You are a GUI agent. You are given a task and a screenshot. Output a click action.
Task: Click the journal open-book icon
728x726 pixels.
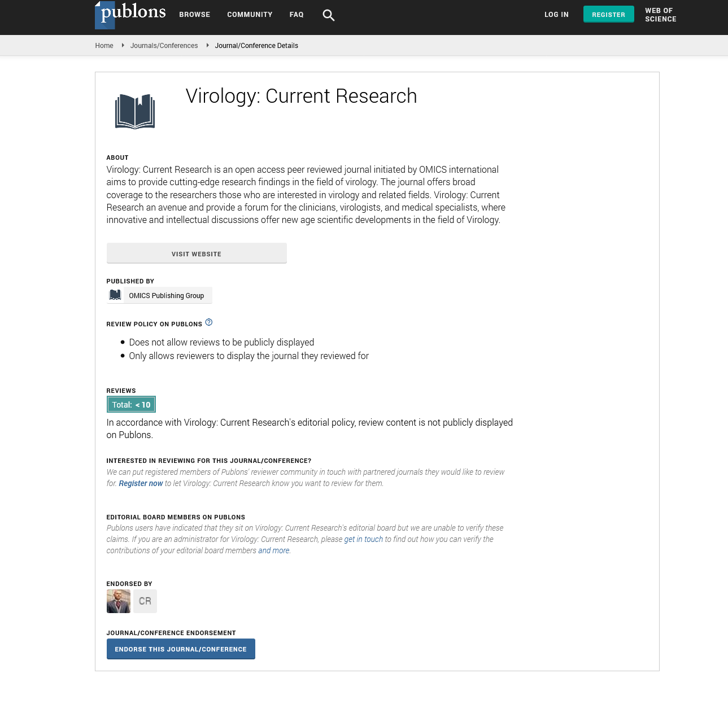(x=135, y=111)
